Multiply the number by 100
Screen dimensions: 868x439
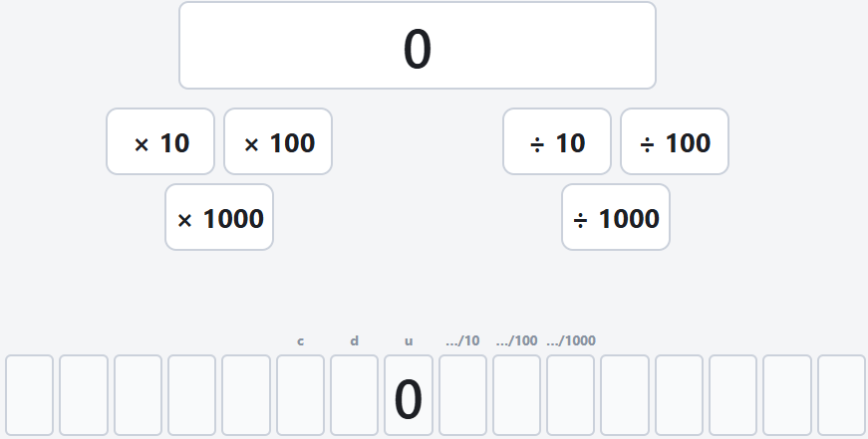coord(278,141)
